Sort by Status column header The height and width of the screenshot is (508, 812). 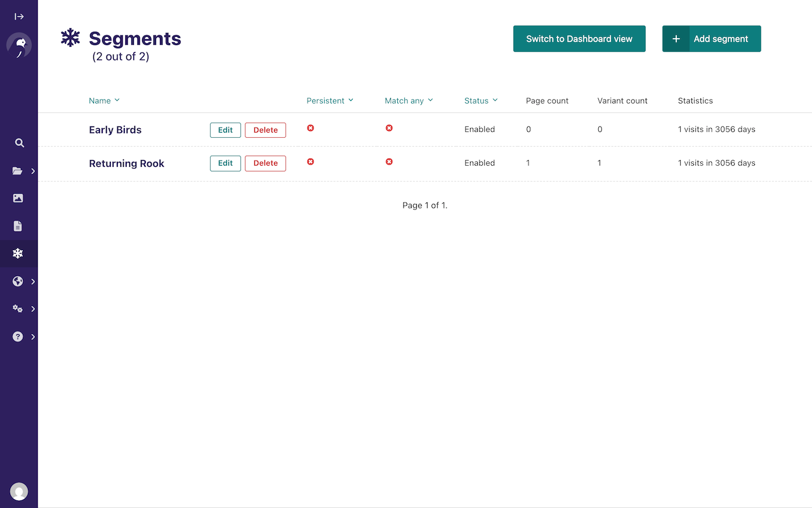click(481, 100)
